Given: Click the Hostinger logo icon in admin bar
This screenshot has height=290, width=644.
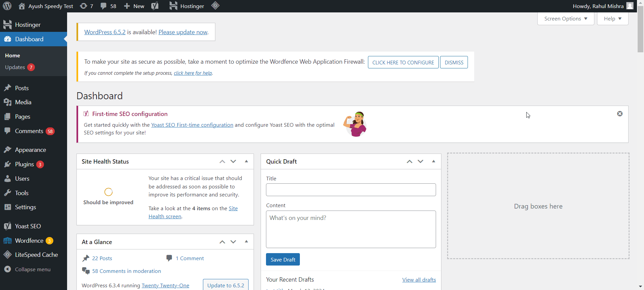Looking at the screenshot, I should point(173,6).
